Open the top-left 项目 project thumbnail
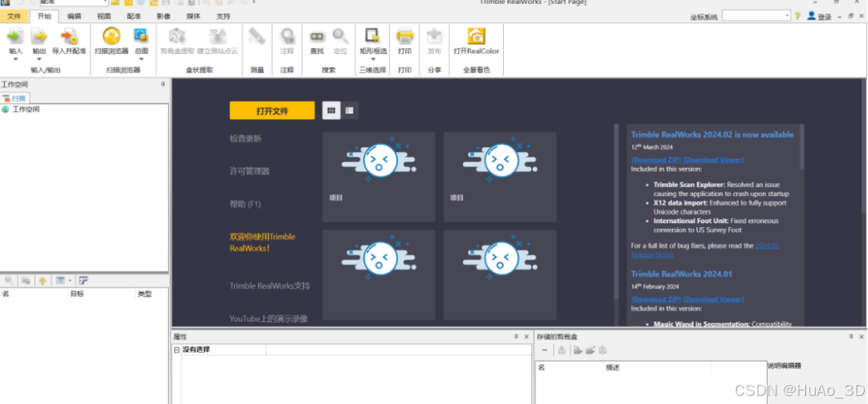This screenshot has width=868, height=404. (379, 177)
